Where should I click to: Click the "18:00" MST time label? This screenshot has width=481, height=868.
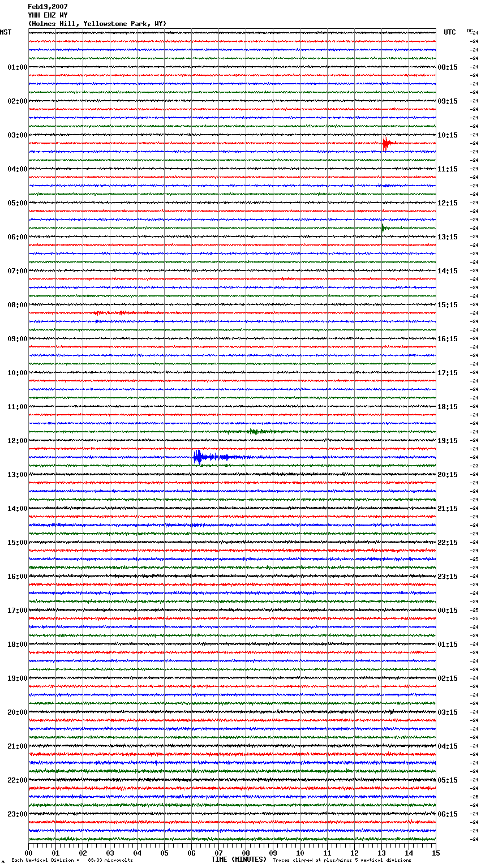point(18,644)
